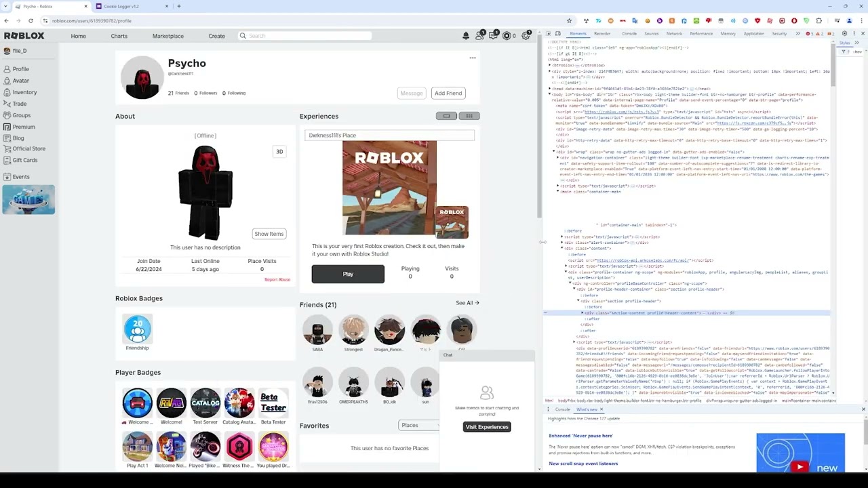Click the Beta Tester player badge

tap(273, 403)
